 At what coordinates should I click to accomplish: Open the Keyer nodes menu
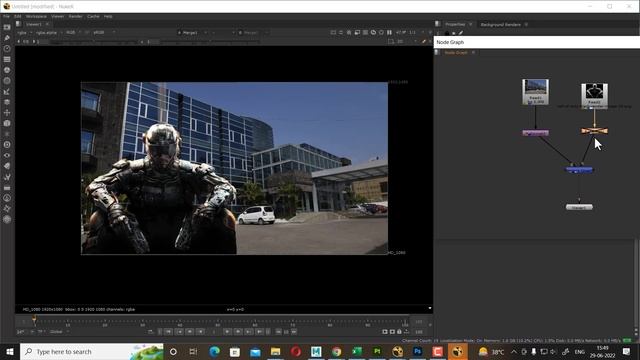coord(7,91)
